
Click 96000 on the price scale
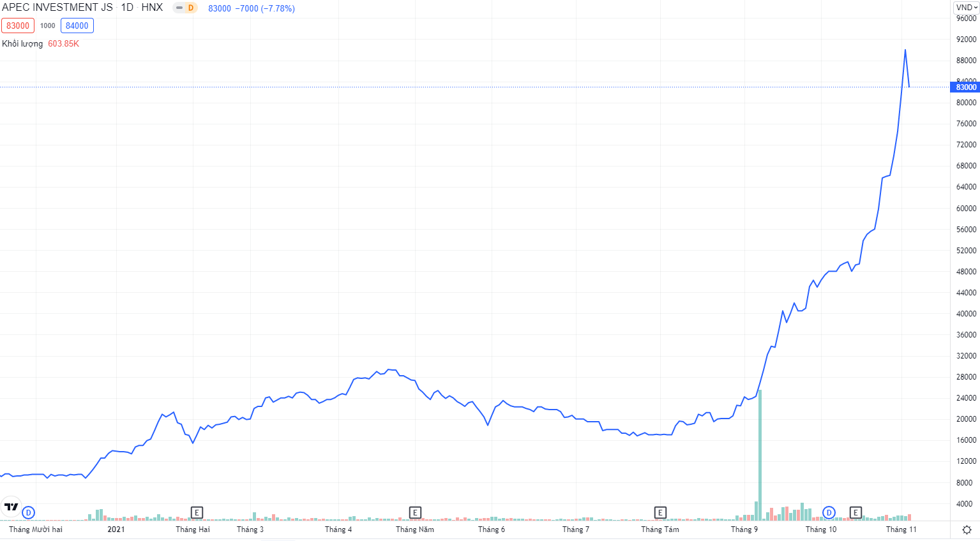pyautogui.click(x=966, y=19)
